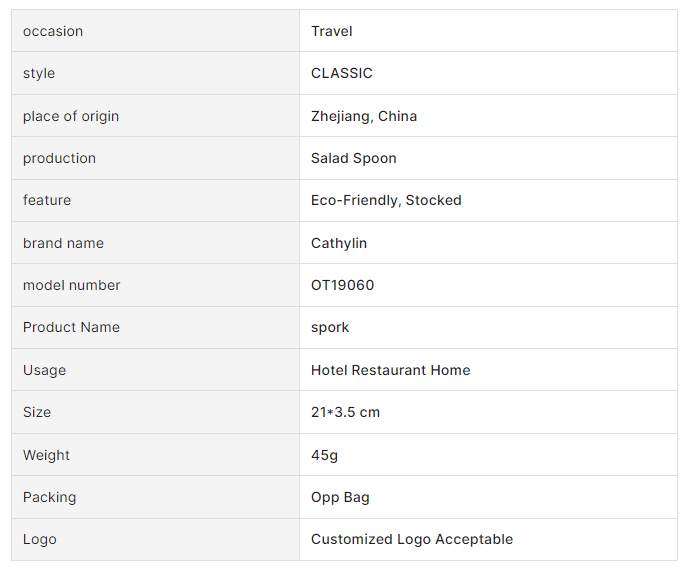This screenshot has height=574, width=688.
Task: Click the 'occasion' attribute label
Action: pos(53,31)
